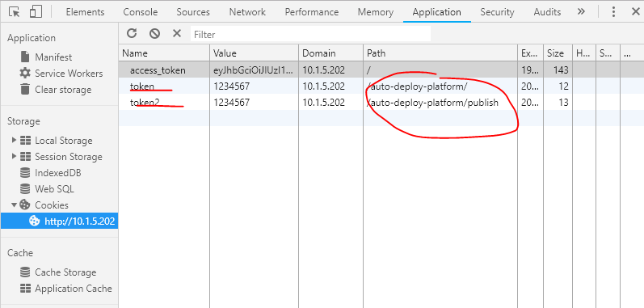644x308 pixels.
Task: Click the 1234567 value in token row
Action: (x=255, y=86)
